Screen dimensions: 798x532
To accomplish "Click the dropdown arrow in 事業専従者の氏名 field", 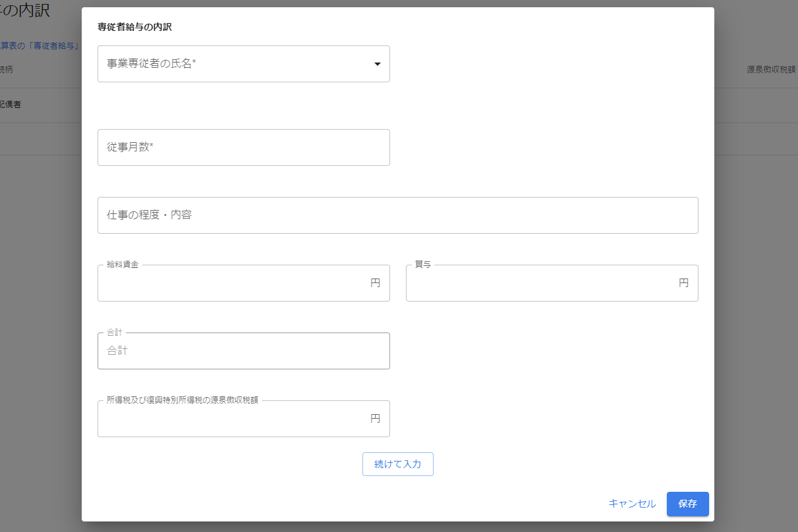I will coord(378,64).
